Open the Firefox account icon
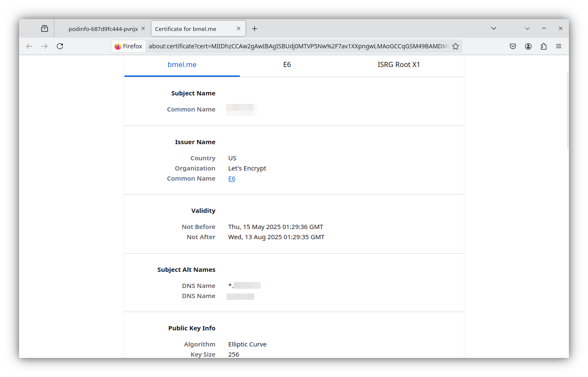588x377 pixels. 528,46
